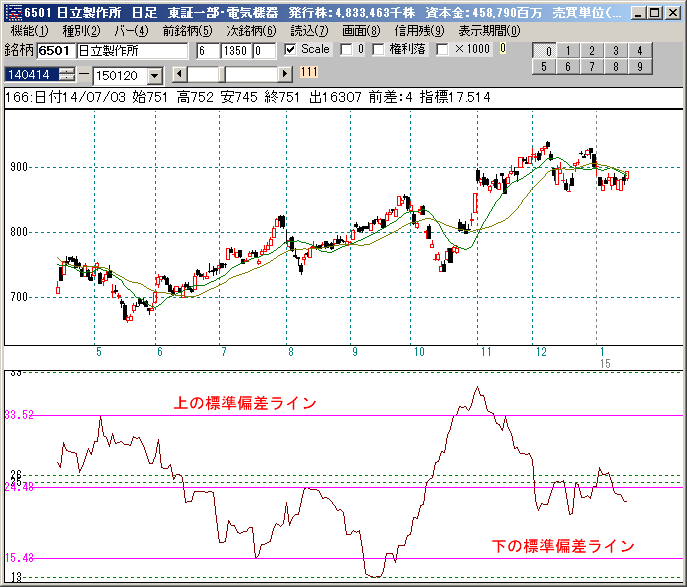This screenshot has height=587, width=687.
Task: Click month 8 label on time axis
Action: (x=290, y=352)
